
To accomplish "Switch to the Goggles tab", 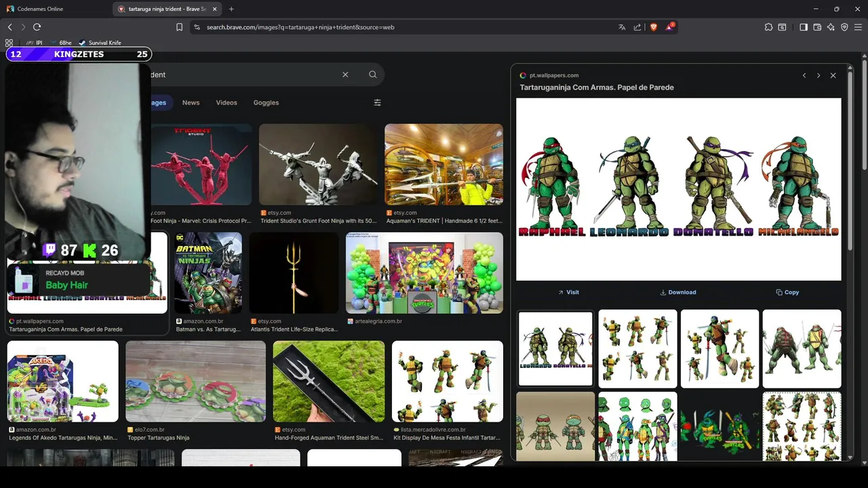I will [266, 102].
